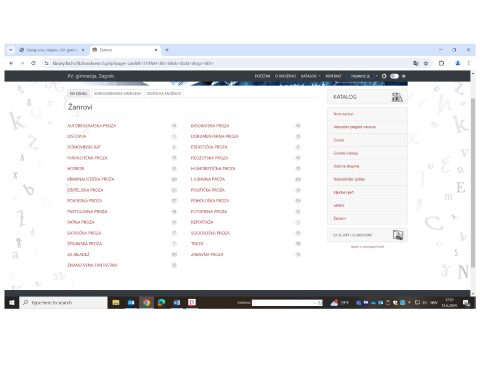480x385 pixels.
Task: Expand the arrow next to PRIJAVITE SE
Action: tap(377, 76)
